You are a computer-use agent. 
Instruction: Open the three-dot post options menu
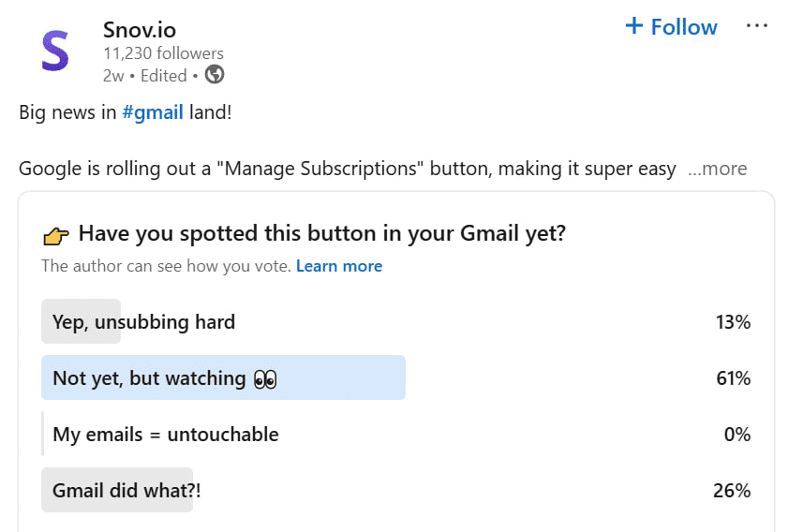[x=757, y=26]
